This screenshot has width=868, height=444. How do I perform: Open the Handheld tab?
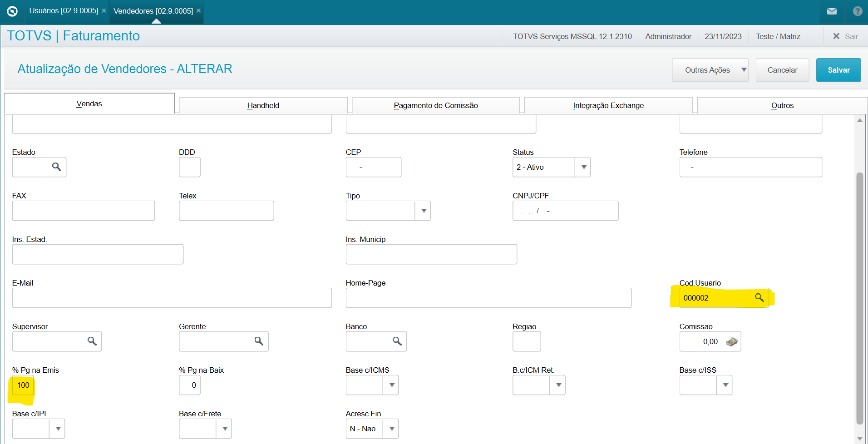(263, 105)
